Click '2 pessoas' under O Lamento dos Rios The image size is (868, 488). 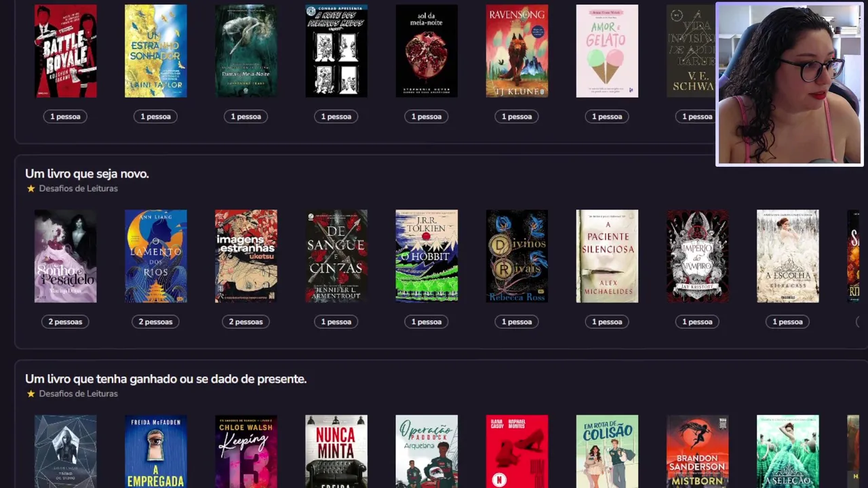[155, 322]
